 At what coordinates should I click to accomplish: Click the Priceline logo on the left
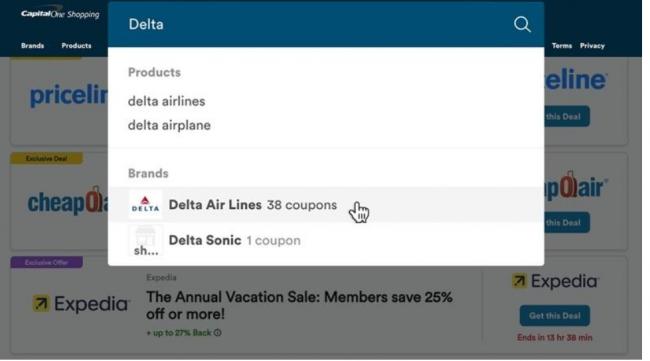(69, 96)
